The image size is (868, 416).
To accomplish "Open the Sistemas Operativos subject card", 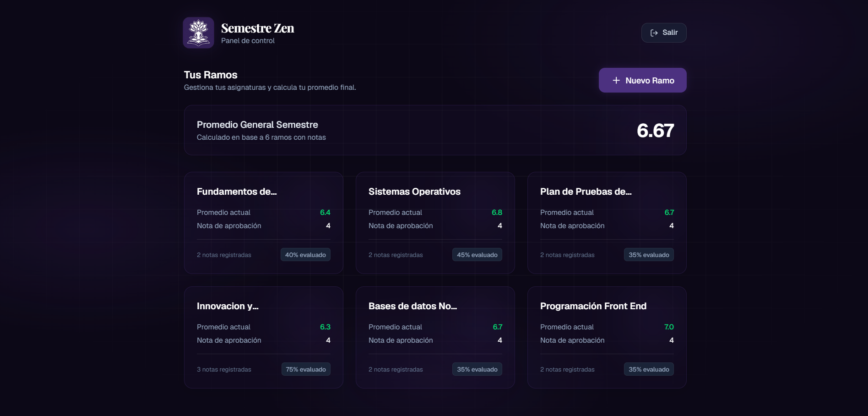I will point(435,223).
